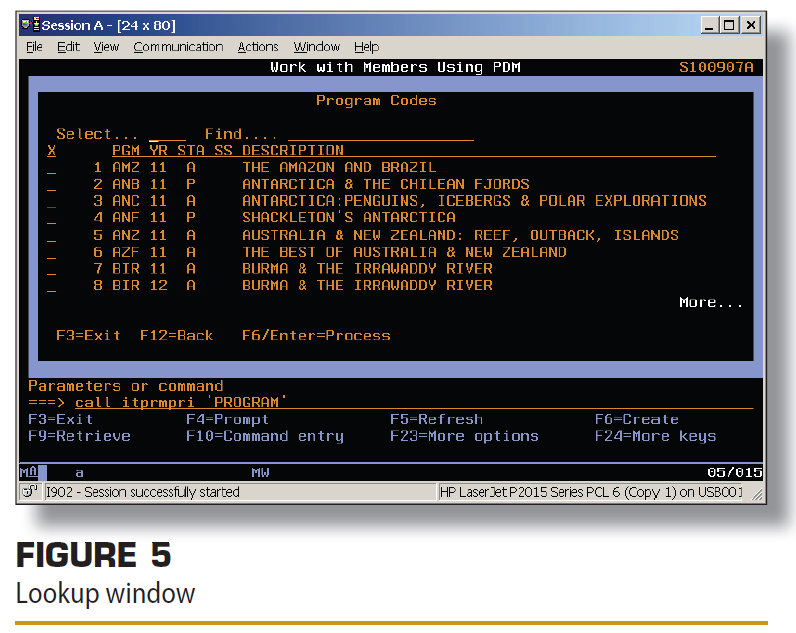Open the Actions menu
Screen dimensions: 796x633
click(x=258, y=47)
